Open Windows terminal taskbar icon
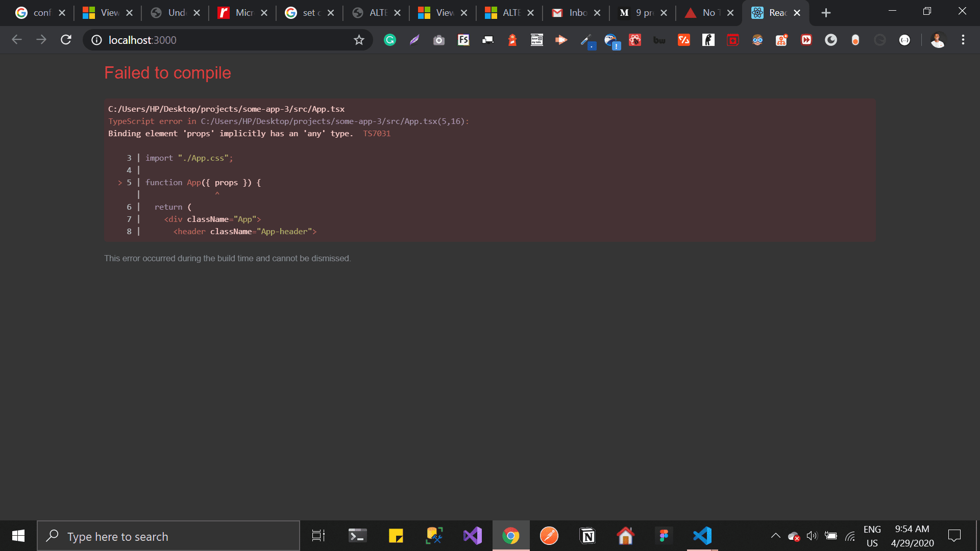 (357, 536)
